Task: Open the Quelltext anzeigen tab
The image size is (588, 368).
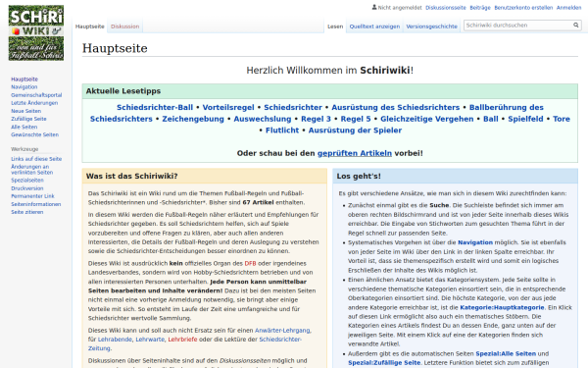Action: click(x=374, y=26)
